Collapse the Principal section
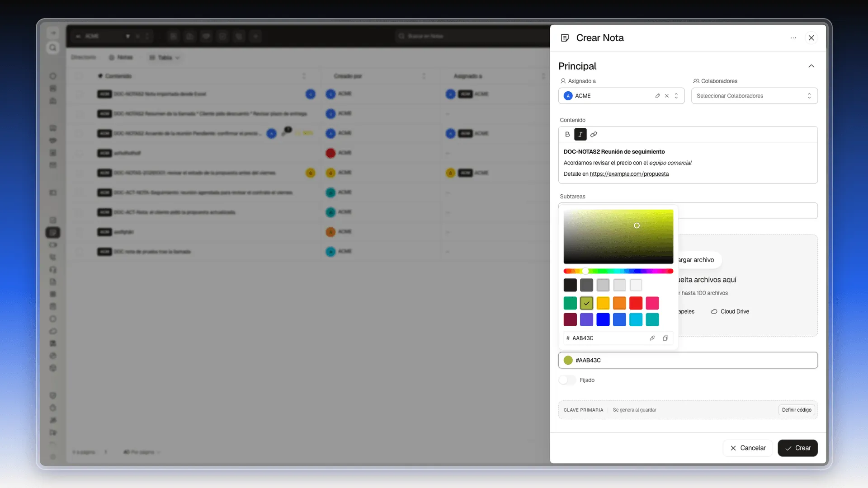Image resolution: width=868 pixels, height=488 pixels. (811, 66)
